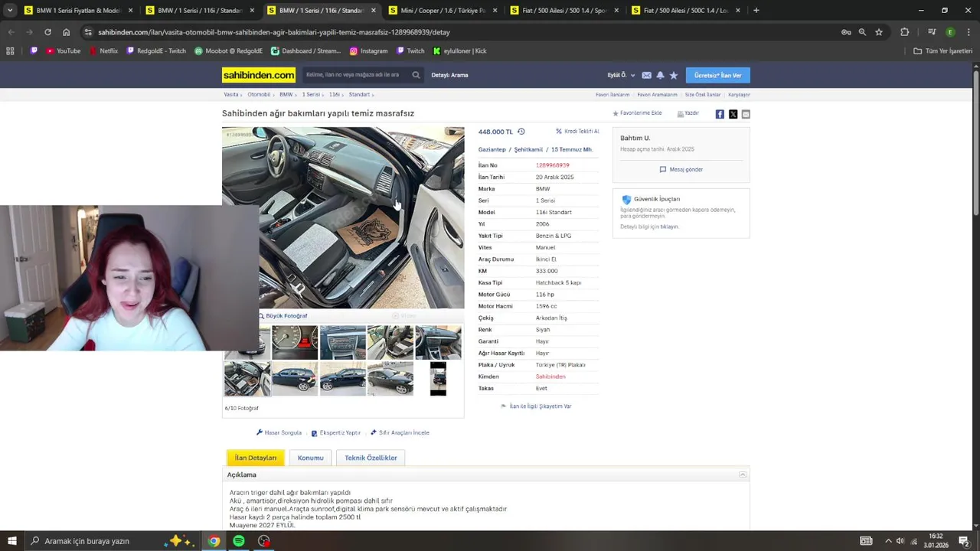Click Ekspertiz Yaptır link
The width and height of the screenshot is (980, 551).
pyautogui.click(x=335, y=433)
